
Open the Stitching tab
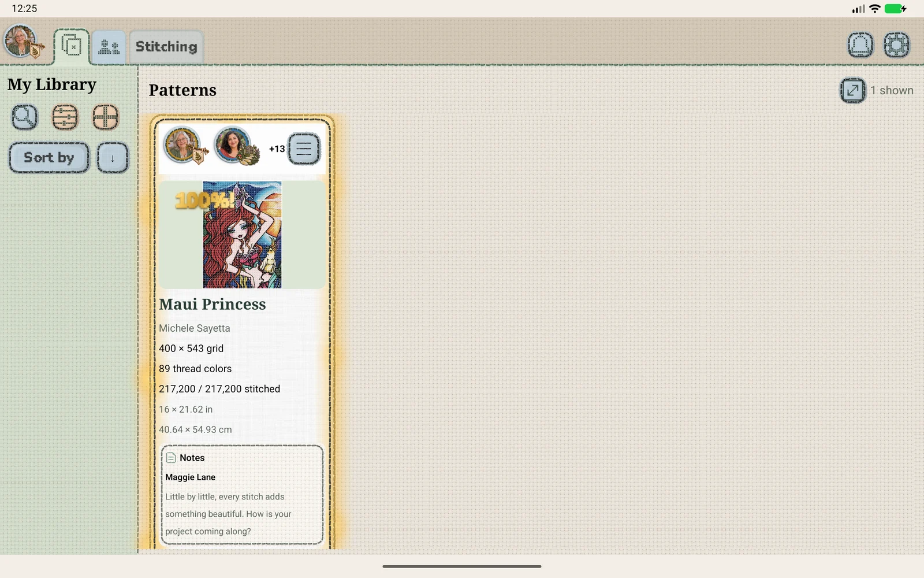pyautogui.click(x=166, y=47)
